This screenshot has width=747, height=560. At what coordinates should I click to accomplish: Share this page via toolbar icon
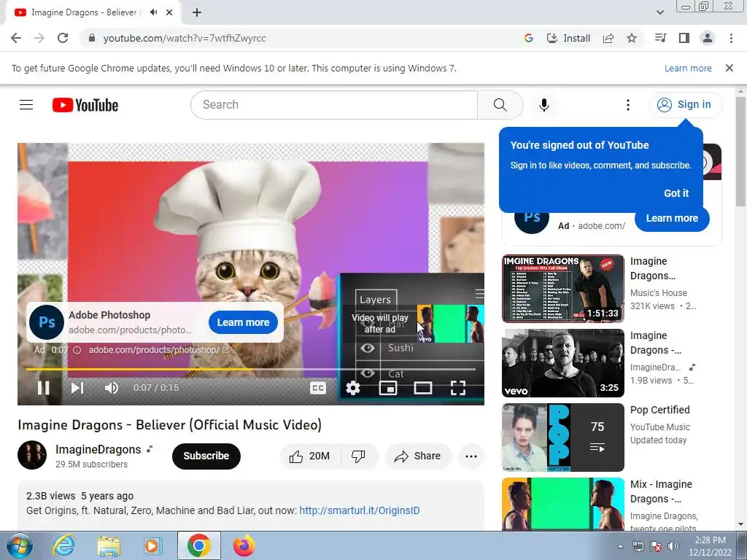[608, 38]
